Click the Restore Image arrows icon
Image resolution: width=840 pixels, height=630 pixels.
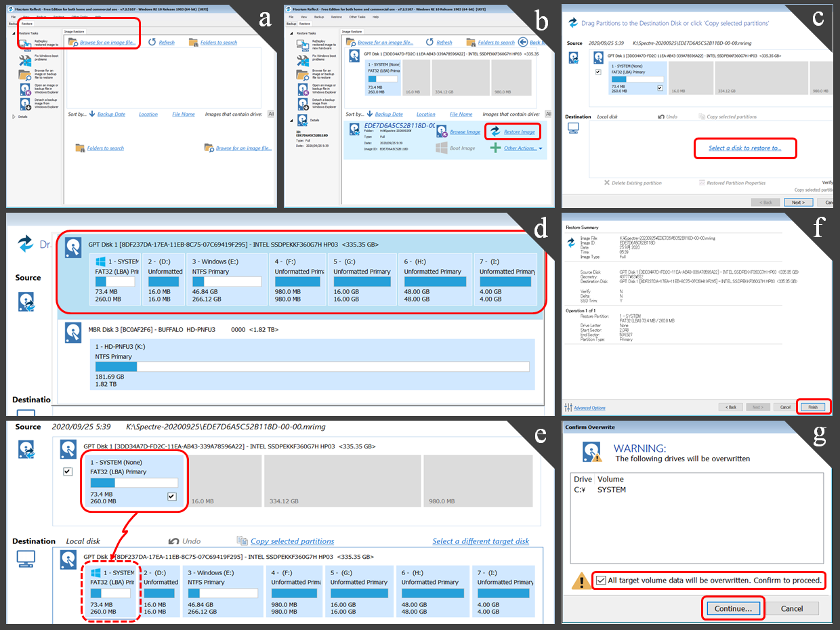[495, 131]
